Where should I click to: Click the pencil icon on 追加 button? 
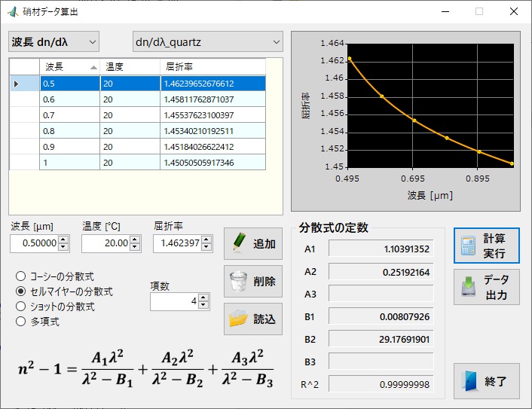pos(239,243)
